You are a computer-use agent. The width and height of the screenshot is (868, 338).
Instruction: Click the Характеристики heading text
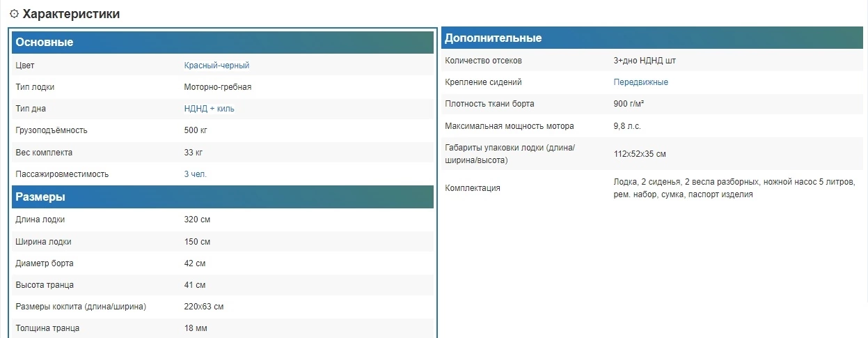pyautogui.click(x=71, y=14)
